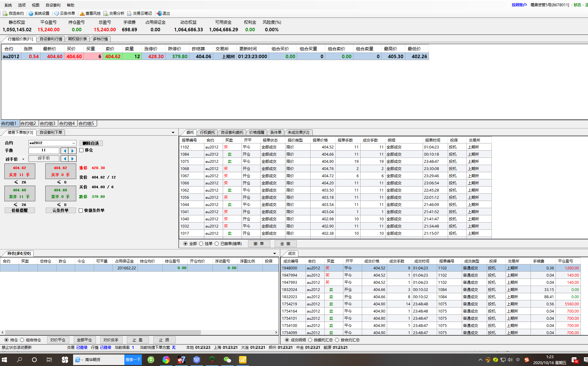The width and height of the screenshot is (588, 366).
Task: Open 交易分析 tool
Action: pos(114,13)
